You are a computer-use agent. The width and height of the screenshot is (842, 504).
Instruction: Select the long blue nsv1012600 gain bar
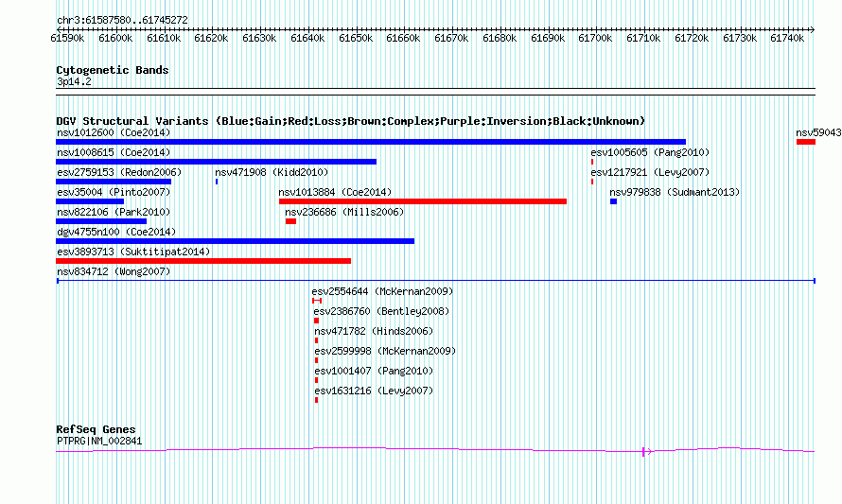click(x=371, y=142)
